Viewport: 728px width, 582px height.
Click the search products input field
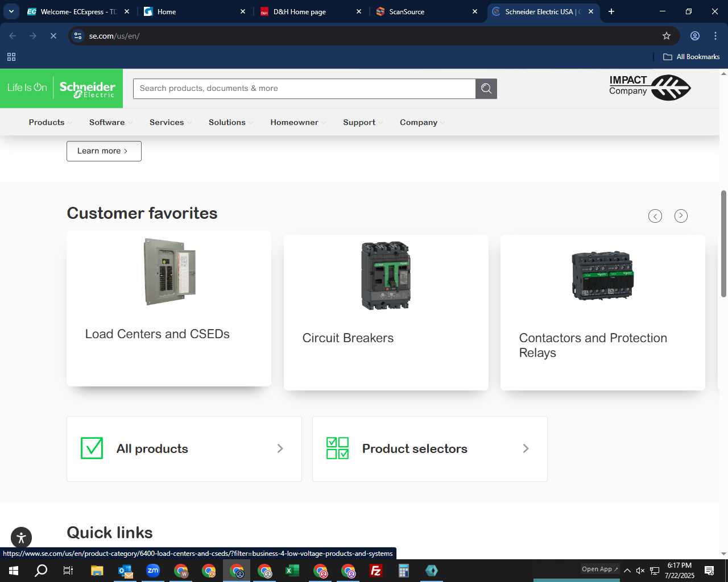coord(304,89)
